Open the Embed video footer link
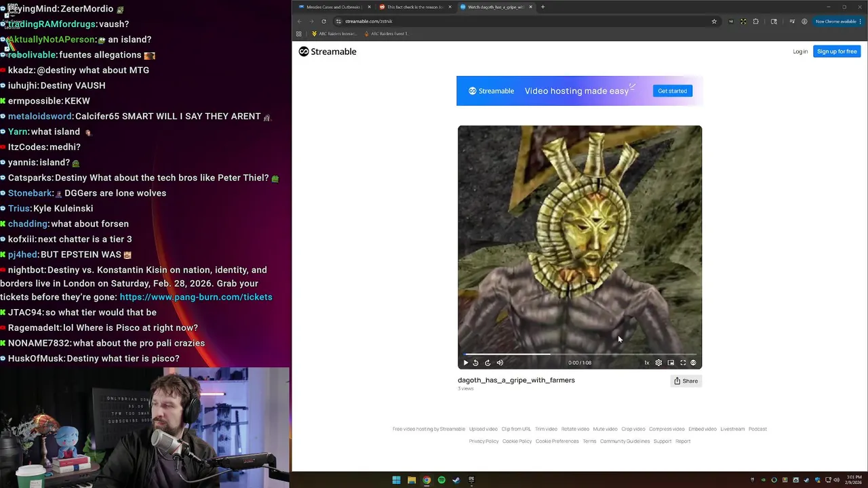The width and height of the screenshot is (868, 488). pyautogui.click(x=703, y=429)
